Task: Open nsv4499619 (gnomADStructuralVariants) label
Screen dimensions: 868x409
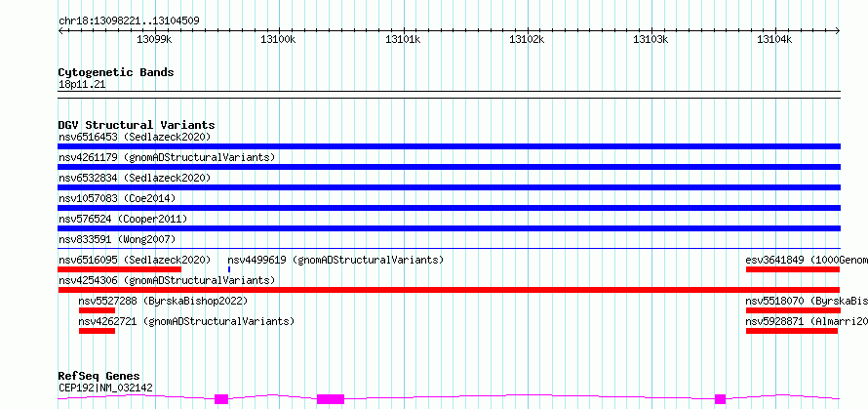Action: 335,260
